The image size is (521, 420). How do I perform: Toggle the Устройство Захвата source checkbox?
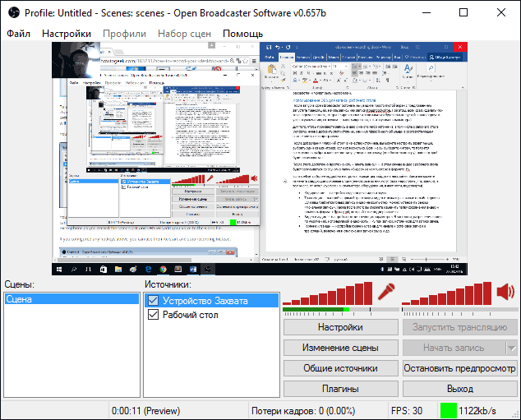[x=153, y=300]
